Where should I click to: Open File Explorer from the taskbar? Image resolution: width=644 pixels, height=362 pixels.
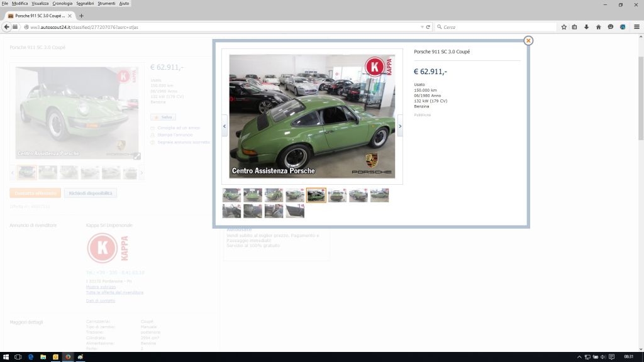[x=43, y=357]
